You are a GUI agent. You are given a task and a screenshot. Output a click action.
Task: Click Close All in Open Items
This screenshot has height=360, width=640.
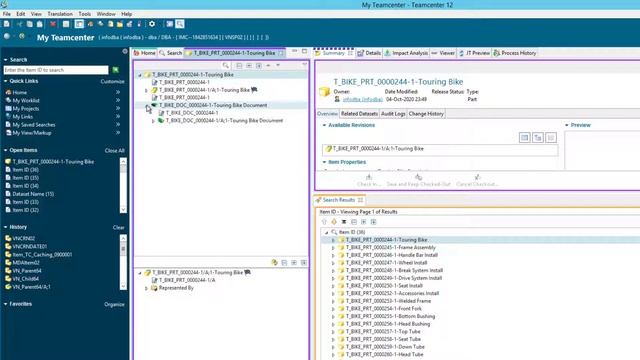click(x=114, y=151)
